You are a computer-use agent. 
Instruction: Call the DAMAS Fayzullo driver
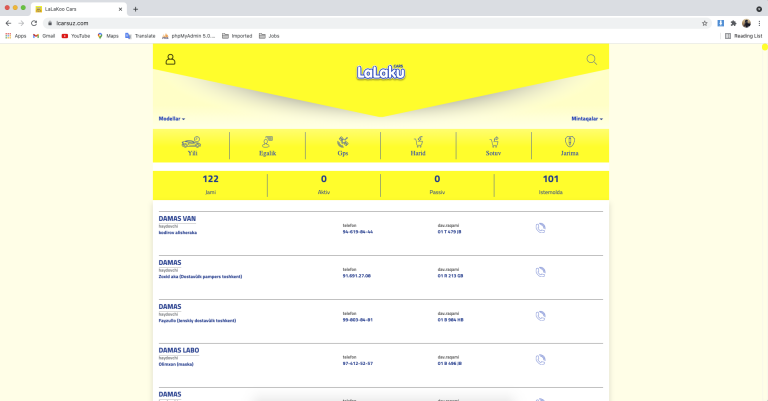(540, 316)
